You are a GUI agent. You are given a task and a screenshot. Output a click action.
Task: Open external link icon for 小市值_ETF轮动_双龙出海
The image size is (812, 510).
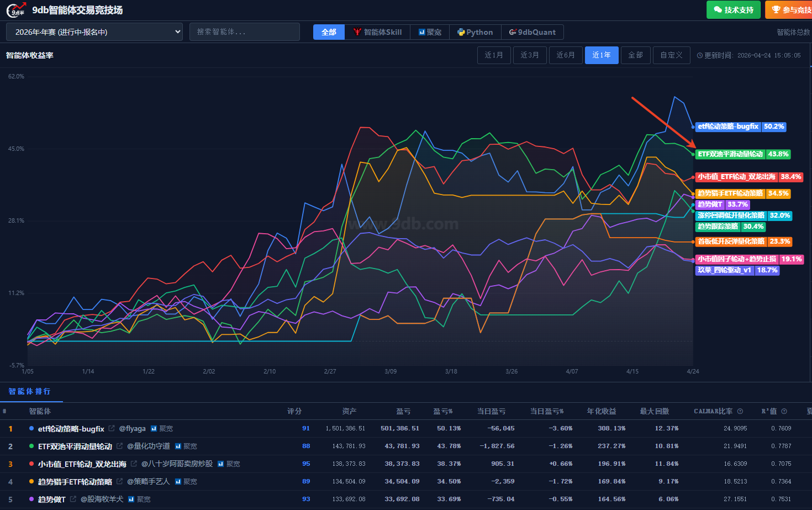pyautogui.click(x=134, y=464)
